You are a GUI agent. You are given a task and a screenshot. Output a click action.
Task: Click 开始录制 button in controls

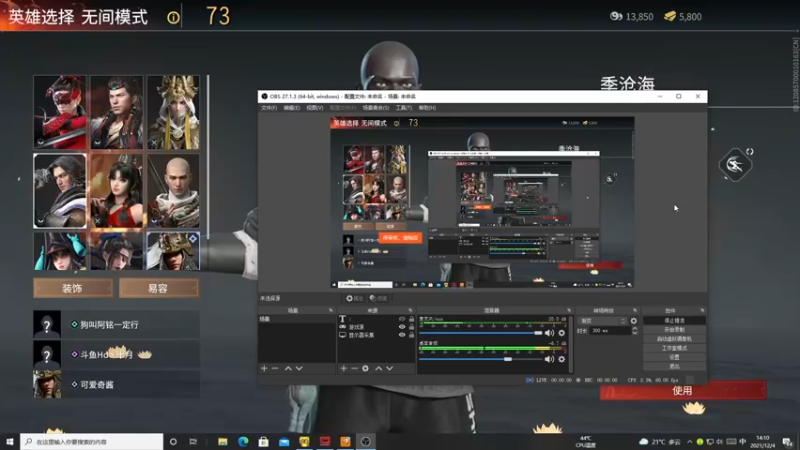(x=674, y=330)
